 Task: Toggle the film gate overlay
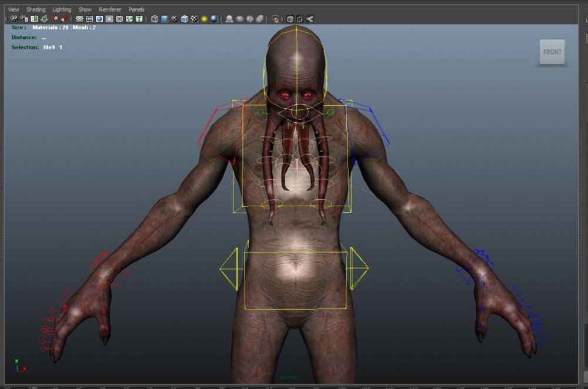pos(89,19)
